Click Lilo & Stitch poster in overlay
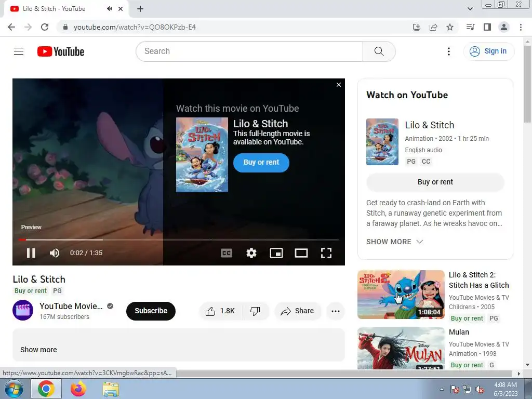The width and height of the screenshot is (532, 399). pos(202,155)
